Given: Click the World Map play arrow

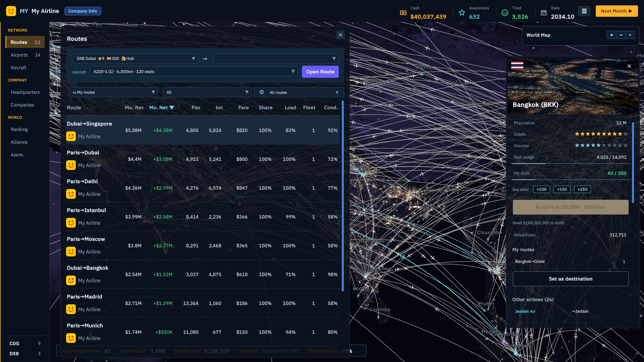Looking at the screenshot, I should coord(630,35).
